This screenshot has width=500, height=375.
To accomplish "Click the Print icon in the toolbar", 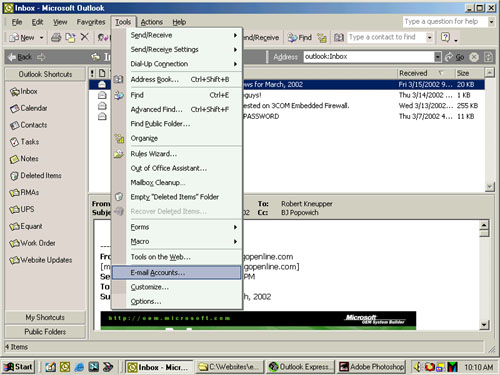I will click(x=56, y=37).
